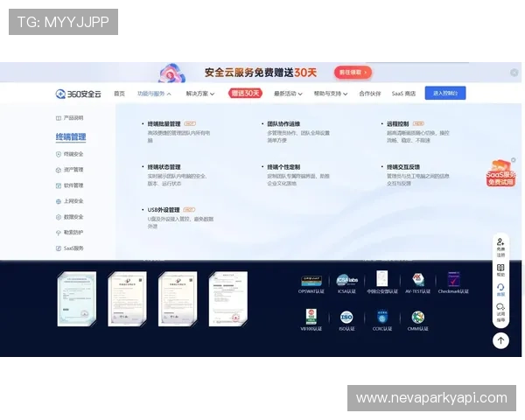View the second certificate thumbnail
This screenshot has height=420, width=525.
127,299
